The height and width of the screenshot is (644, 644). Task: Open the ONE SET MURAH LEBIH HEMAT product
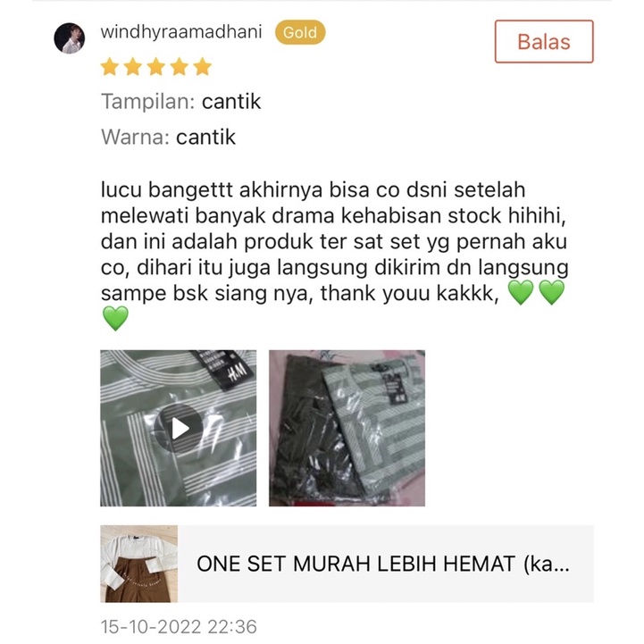point(383,564)
